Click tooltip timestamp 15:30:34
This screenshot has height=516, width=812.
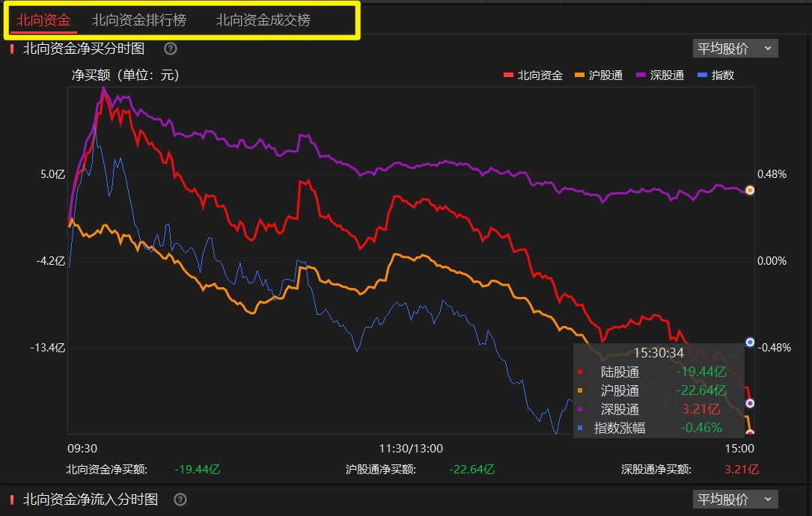pos(659,353)
